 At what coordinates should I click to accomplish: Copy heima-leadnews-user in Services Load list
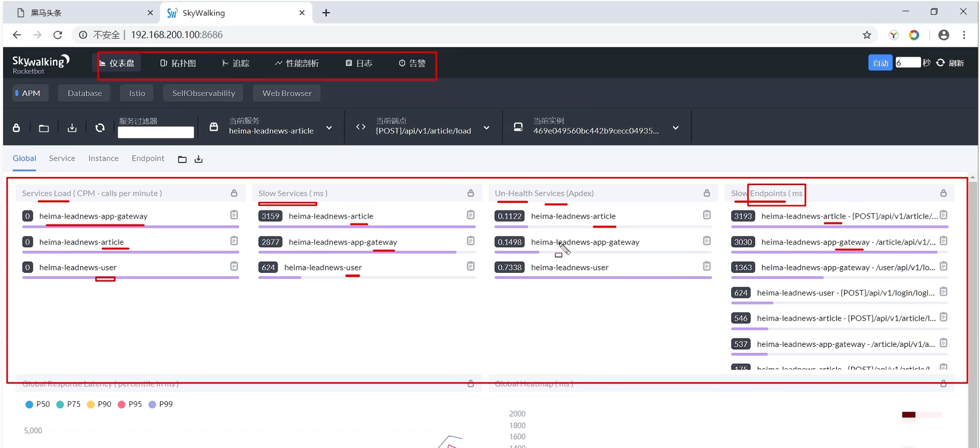(x=234, y=266)
